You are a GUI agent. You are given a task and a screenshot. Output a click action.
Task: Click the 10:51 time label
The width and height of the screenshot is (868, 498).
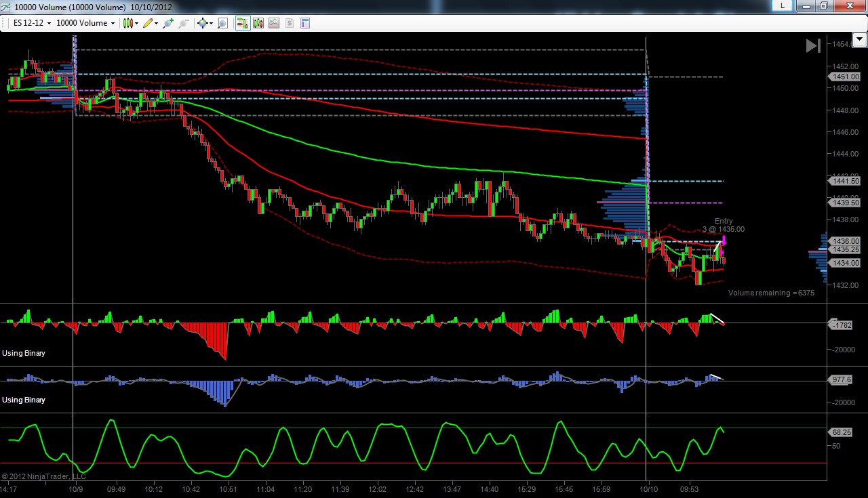[229, 489]
